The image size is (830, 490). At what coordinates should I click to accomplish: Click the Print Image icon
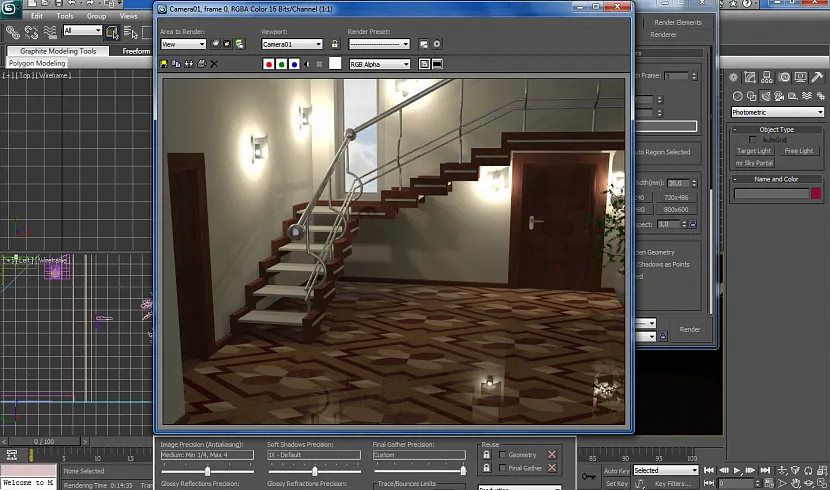click(201, 64)
